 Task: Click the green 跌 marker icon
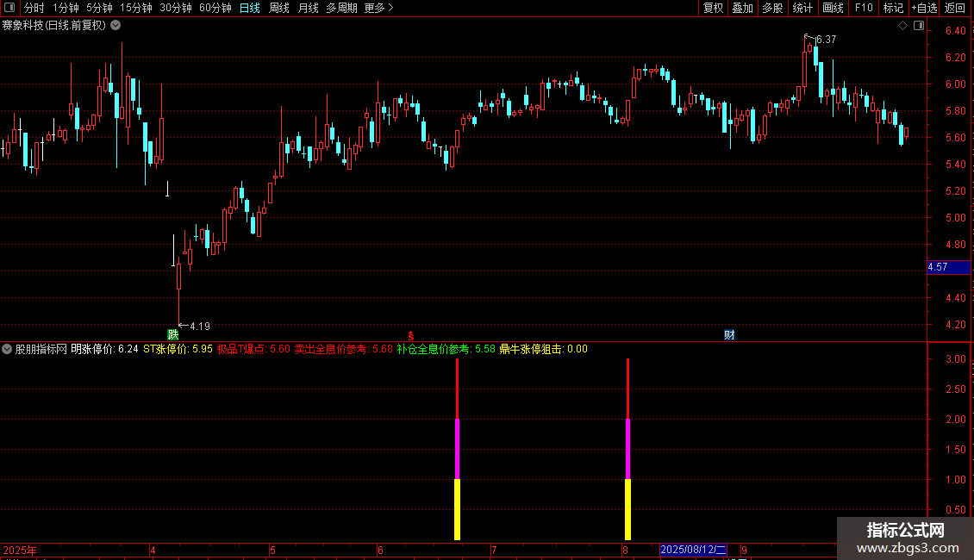coord(173,334)
